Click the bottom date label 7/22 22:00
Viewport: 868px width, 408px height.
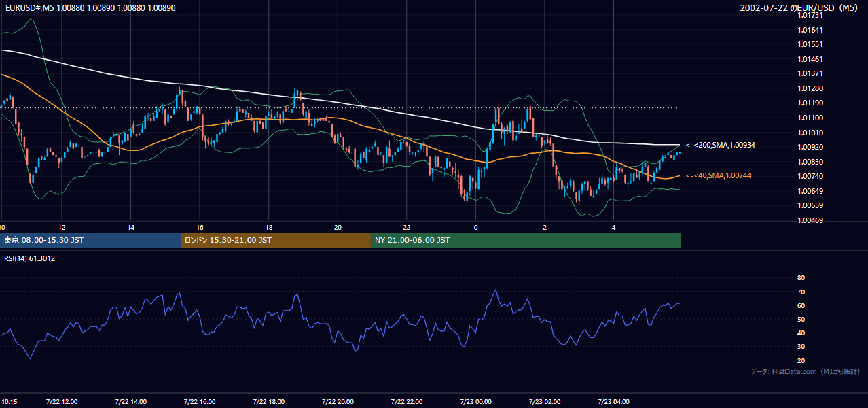click(x=407, y=401)
